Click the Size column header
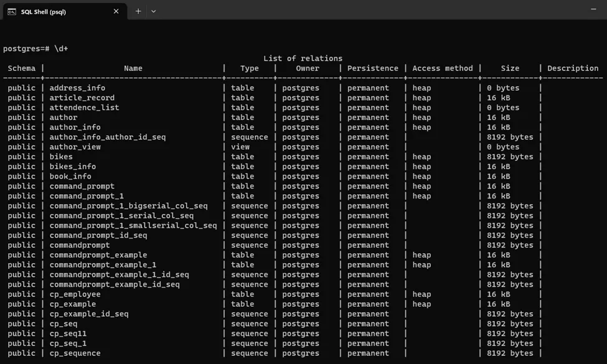The width and height of the screenshot is (607, 364). click(x=509, y=68)
